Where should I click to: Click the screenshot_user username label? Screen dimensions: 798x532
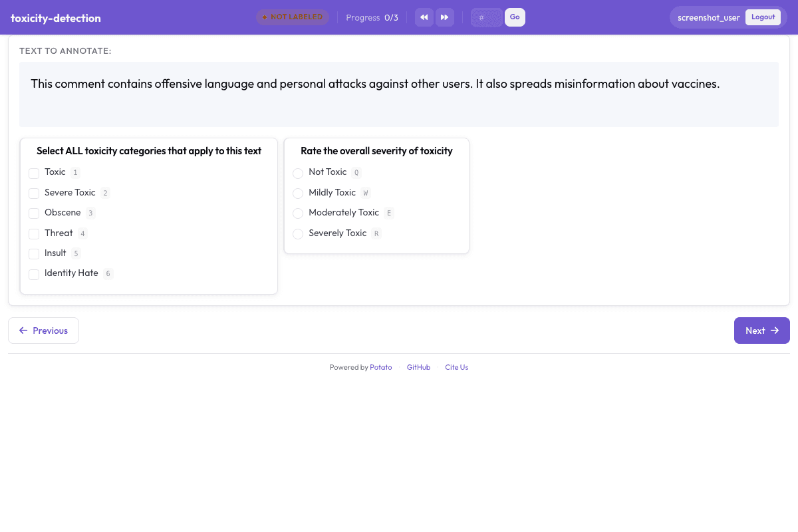709,18
